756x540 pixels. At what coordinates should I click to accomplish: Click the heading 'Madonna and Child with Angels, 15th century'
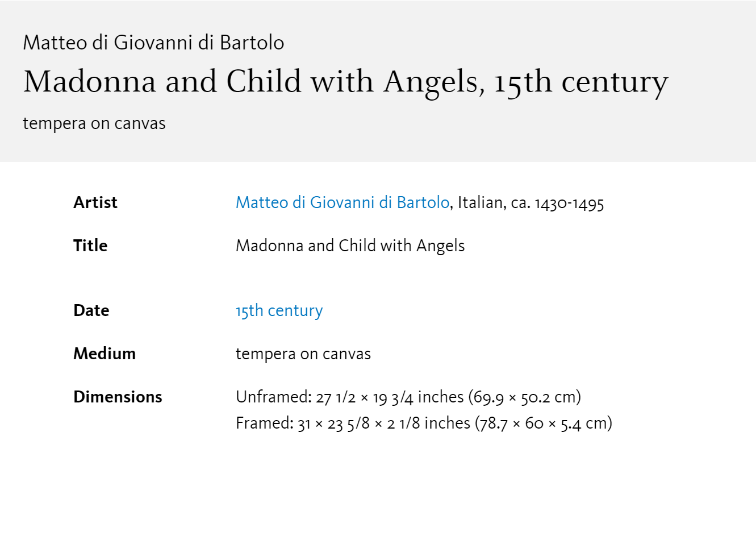[345, 82]
